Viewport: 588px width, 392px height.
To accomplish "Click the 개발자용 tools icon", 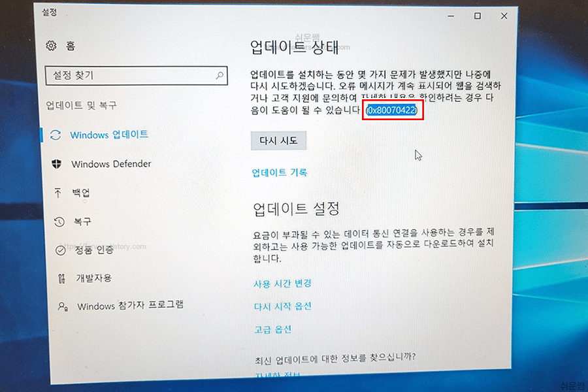I will (x=62, y=279).
